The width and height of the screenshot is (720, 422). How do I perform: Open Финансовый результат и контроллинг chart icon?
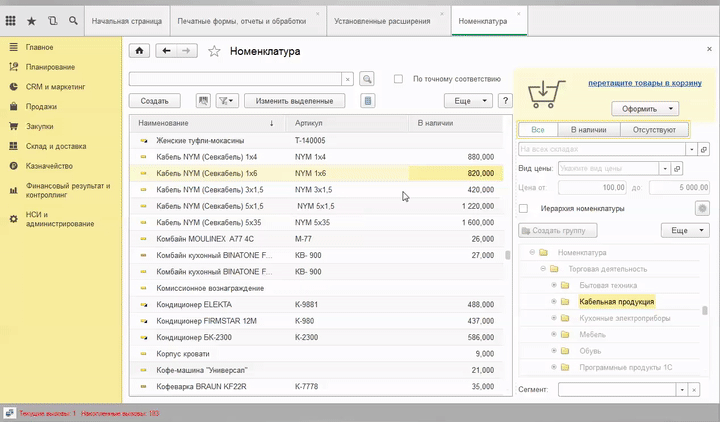click(x=13, y=190)
